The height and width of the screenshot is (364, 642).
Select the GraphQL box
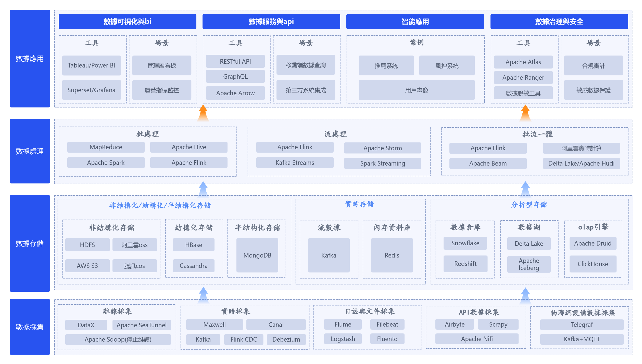pos(235,76)
